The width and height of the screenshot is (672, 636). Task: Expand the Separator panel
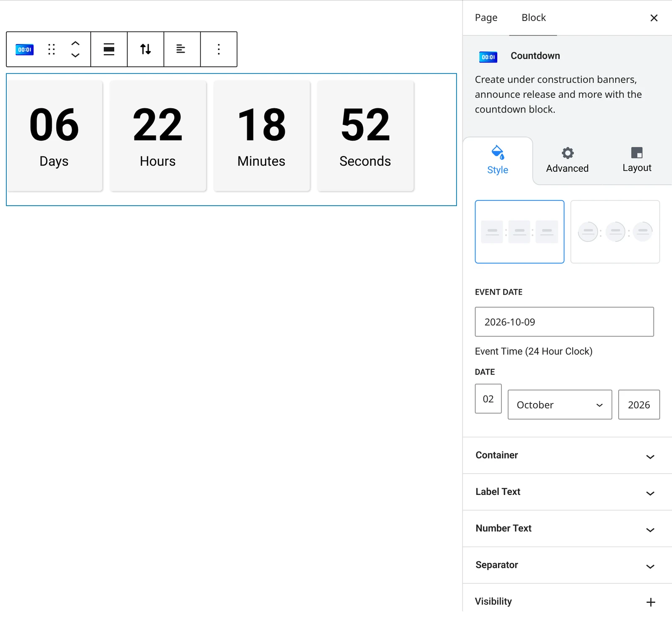[x=567, y=565]
